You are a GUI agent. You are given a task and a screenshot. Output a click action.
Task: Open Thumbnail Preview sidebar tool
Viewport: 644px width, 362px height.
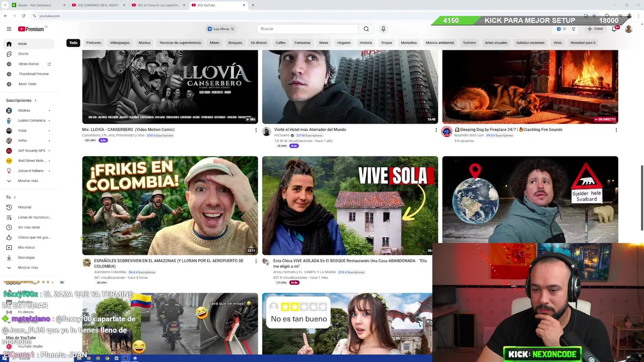coord(33,74)
